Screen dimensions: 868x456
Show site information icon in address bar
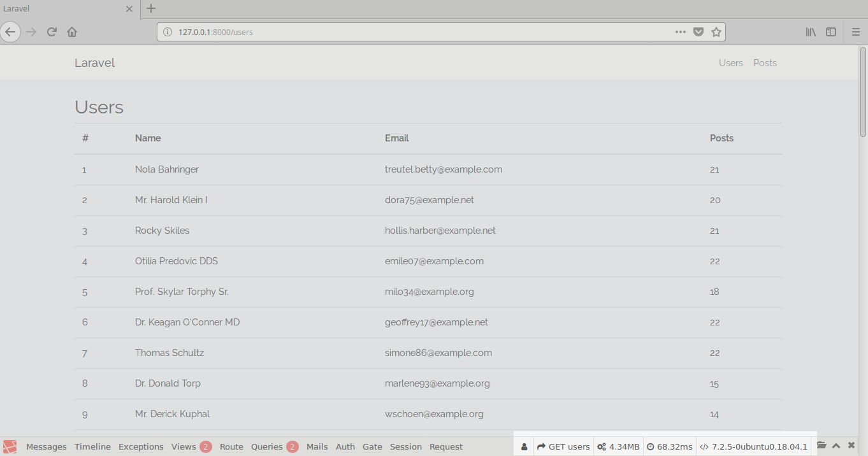pos(168,32)
